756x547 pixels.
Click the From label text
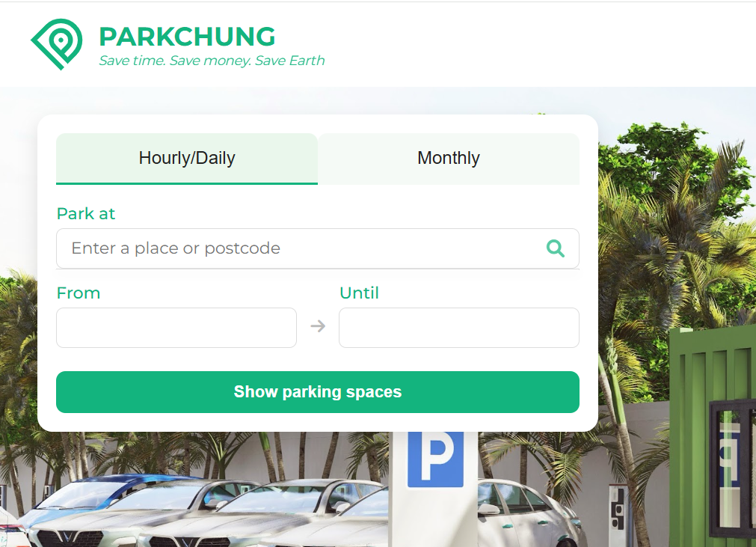[79, 293]
